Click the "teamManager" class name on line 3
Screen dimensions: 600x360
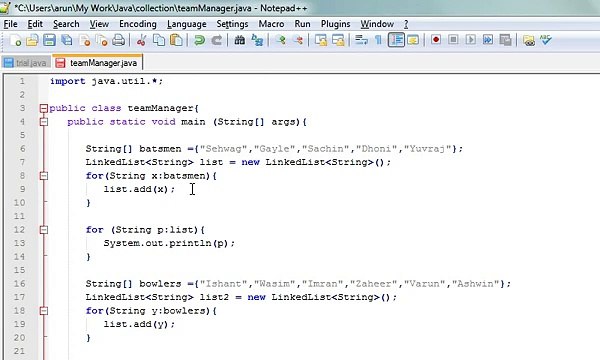(160, 108)
